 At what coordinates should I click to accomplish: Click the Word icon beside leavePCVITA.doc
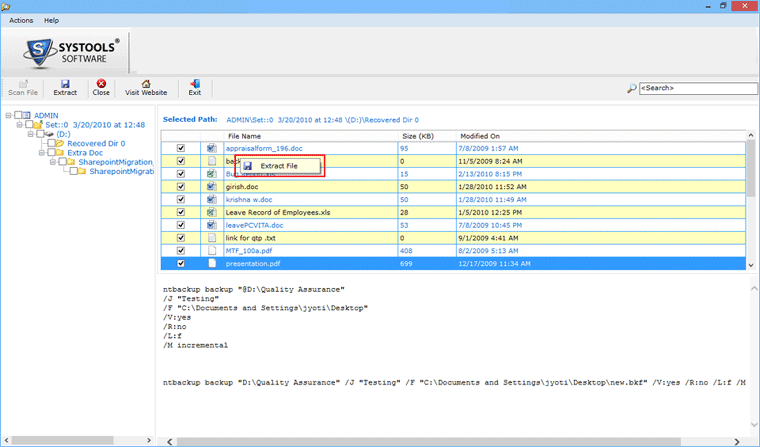(x=212, y=225)
